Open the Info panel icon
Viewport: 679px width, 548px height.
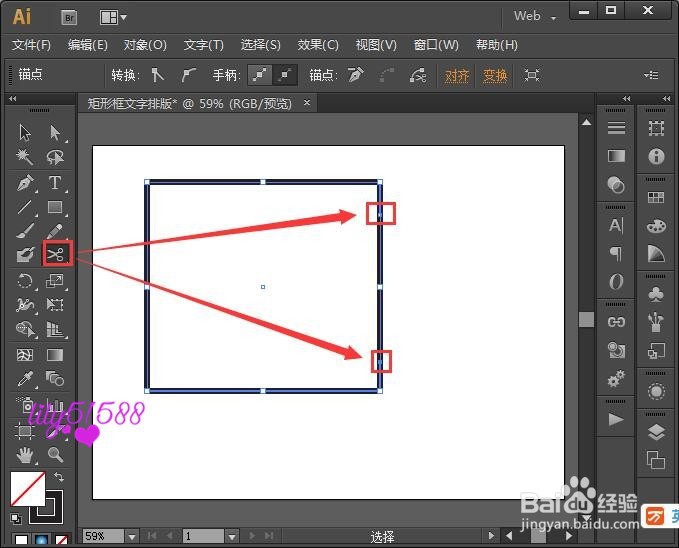point(656,156)
